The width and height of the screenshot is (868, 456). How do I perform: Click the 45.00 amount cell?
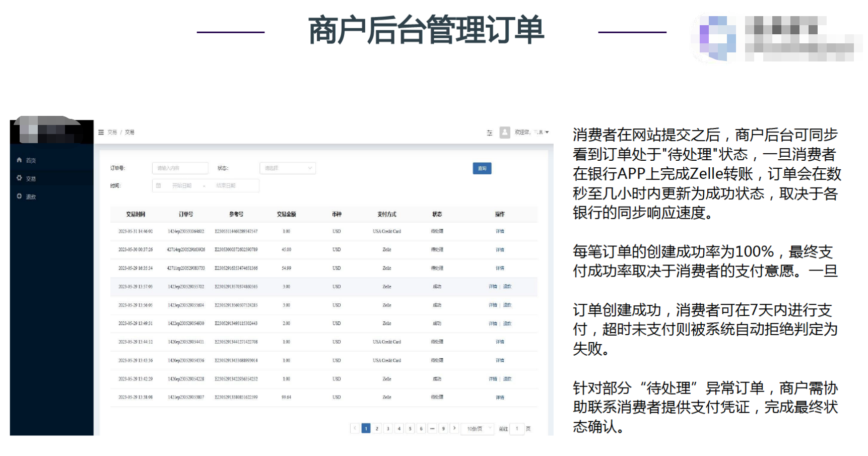tap(286, 250)
